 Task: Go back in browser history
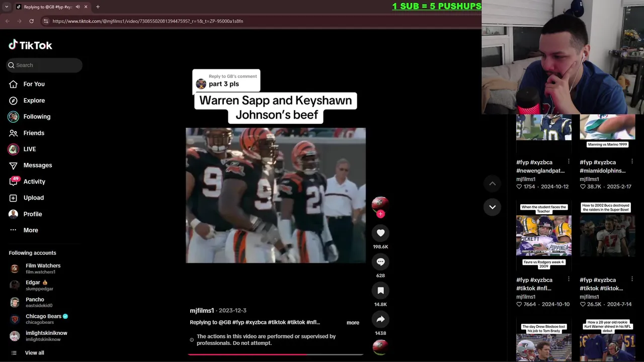coord(8,21)
